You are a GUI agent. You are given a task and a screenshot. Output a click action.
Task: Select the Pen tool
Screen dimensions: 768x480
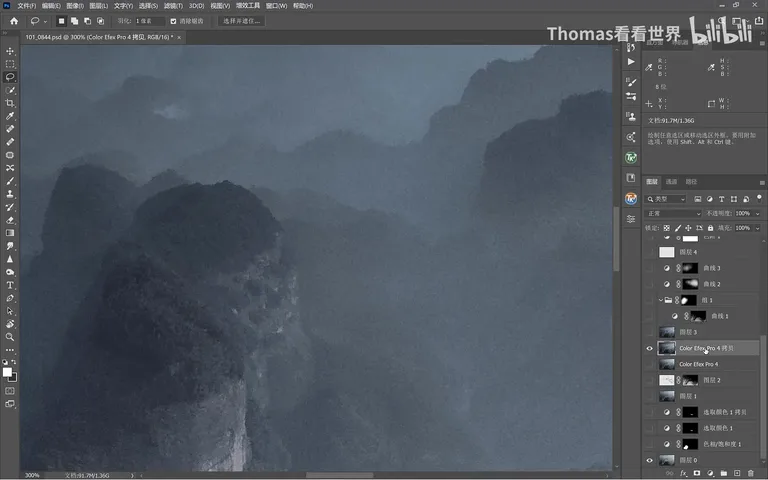(10, 298)
